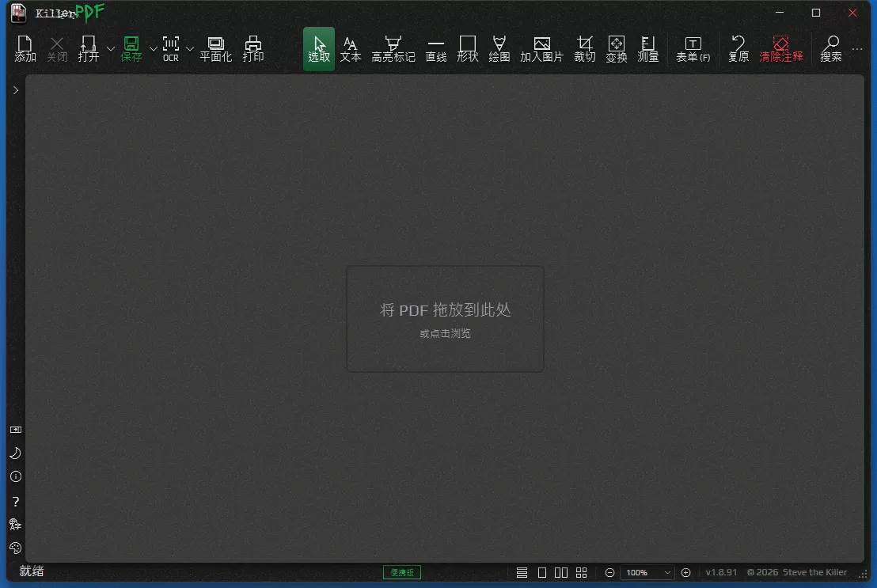This screenshot has width=877, height=588.
Task: Switch to single page view layout
Action: (x=542, y=572)
